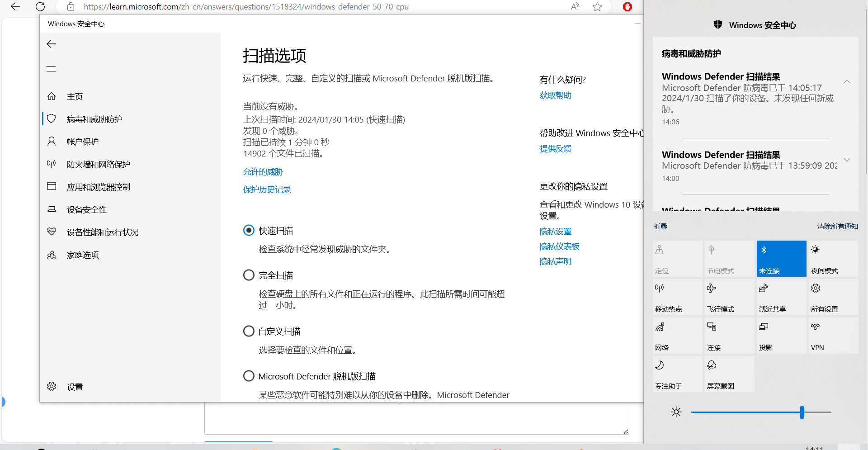The width and height of the screenshot is (868, 450).
Task: Click the home icon beside 主页
Action: pos(52,96)
